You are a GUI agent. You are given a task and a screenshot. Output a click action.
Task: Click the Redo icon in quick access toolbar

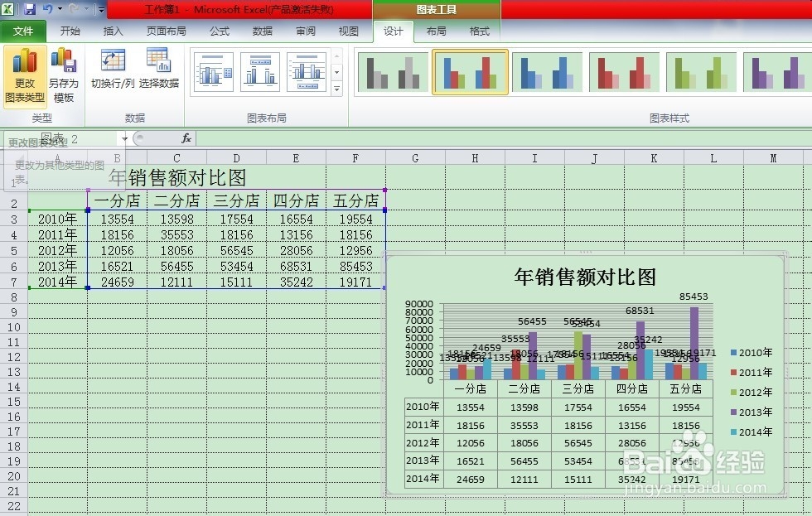[x=74, y=9]
